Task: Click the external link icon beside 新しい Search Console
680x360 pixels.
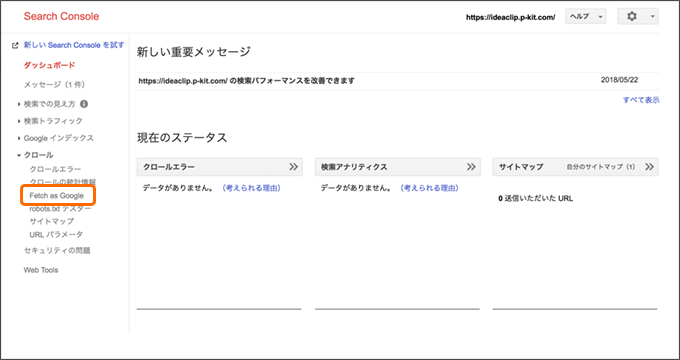Action: 15,45
